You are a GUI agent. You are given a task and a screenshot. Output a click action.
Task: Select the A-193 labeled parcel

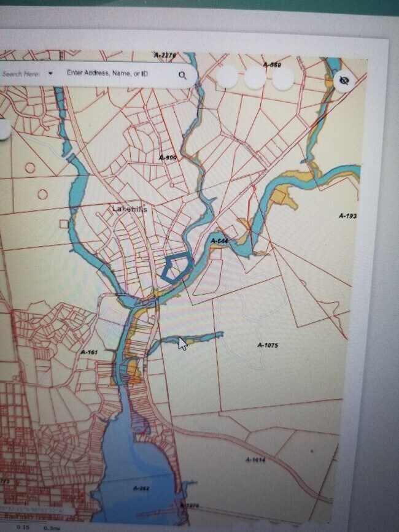coord(347,216)
